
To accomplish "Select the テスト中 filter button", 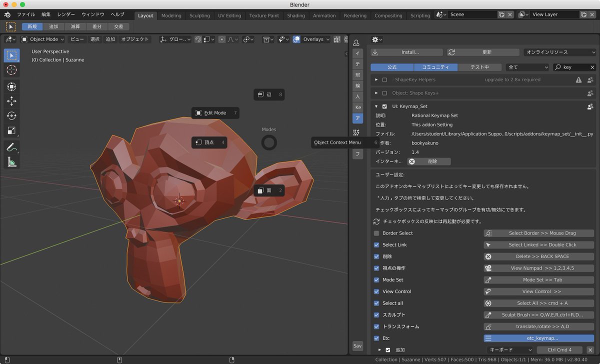I will (479, 67).
